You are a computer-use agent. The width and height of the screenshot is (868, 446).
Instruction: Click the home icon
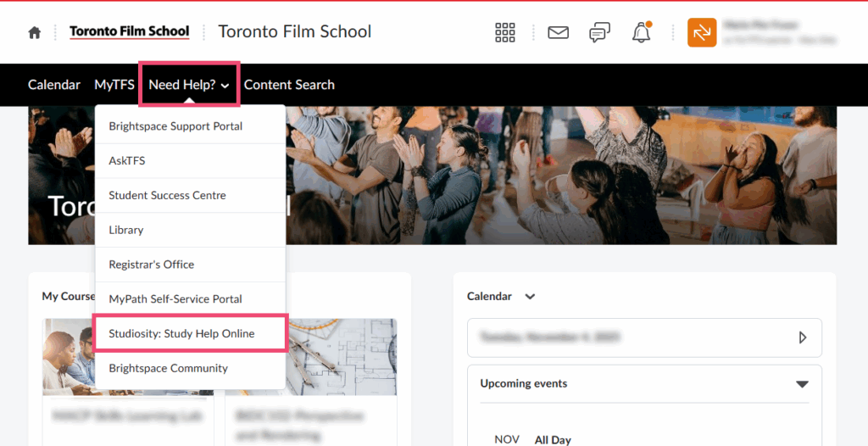pos(34,32)
